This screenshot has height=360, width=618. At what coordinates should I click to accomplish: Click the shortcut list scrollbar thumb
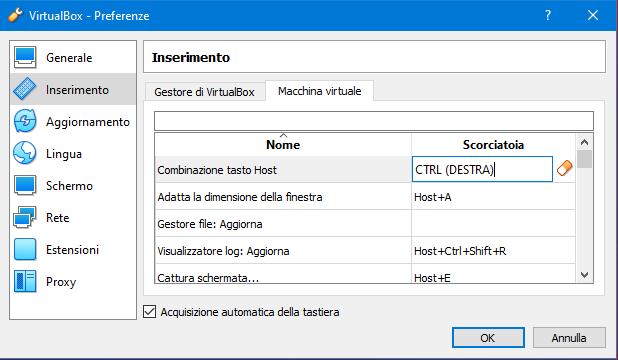[584, 159]
